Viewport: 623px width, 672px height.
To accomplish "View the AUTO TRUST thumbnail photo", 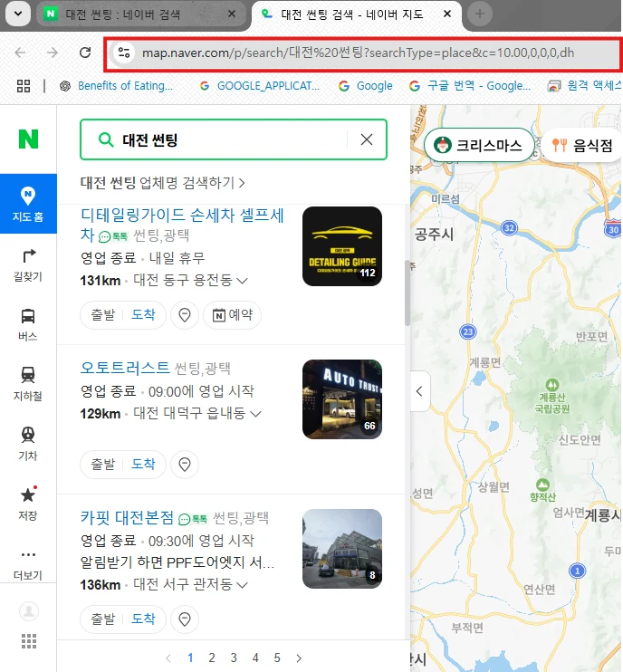I will click(342, 399).
